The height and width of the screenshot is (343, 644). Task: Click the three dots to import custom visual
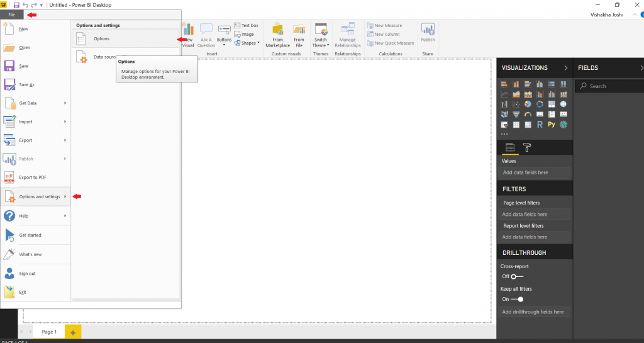[504, 134]
